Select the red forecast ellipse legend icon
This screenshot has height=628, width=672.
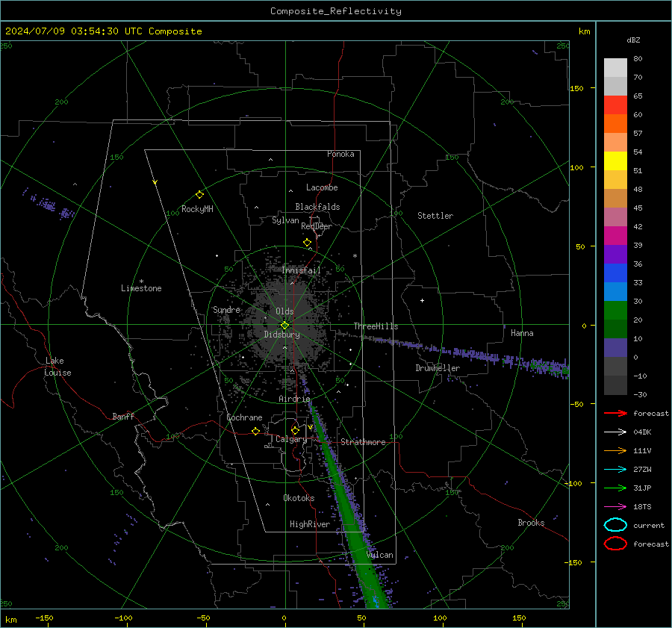coord(615,544)
